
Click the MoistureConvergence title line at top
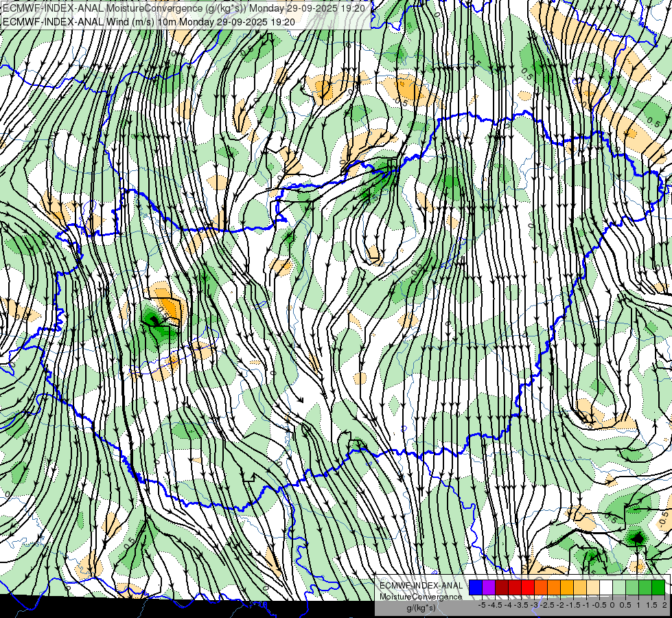[184, 8]
